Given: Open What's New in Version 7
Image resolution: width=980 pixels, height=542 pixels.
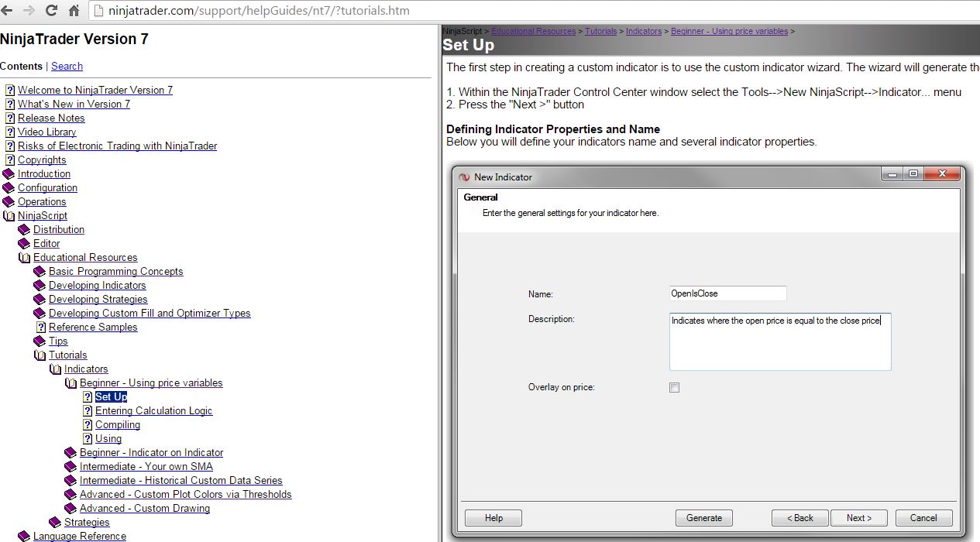Looking at the screenshot, I should click(74, 104).
